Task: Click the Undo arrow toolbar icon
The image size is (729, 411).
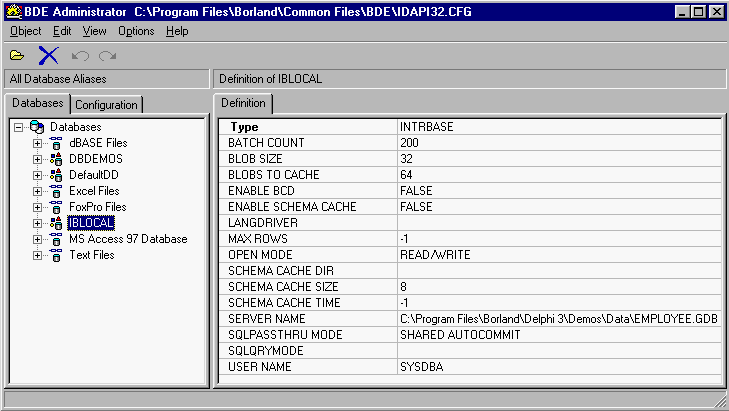Action: point(80,56)
